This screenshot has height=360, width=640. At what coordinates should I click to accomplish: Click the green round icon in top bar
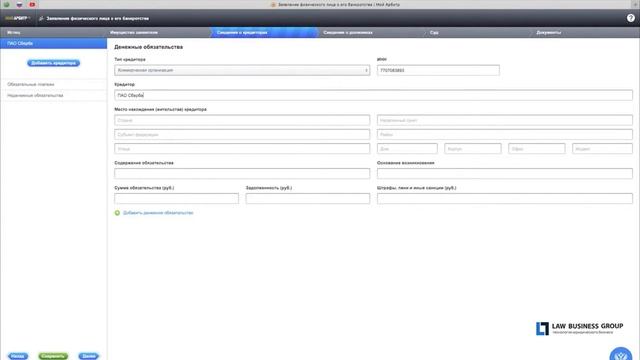(7, 4)
